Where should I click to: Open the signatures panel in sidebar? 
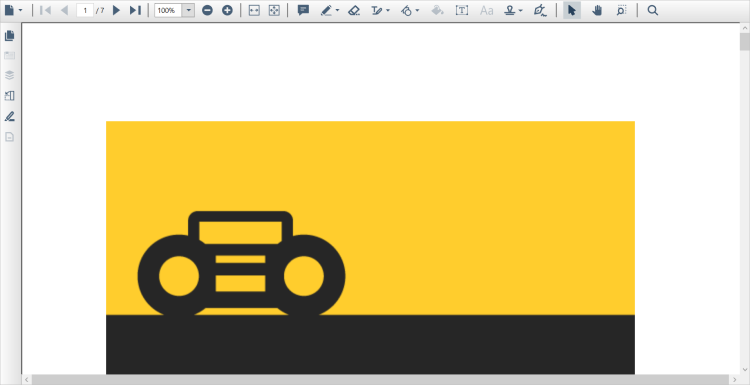(10, 116)
